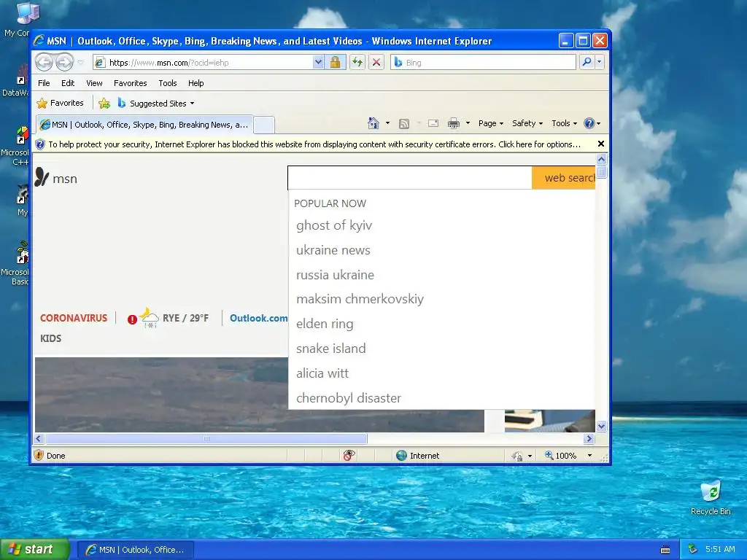Click the Favorites star button

(60, 103)
